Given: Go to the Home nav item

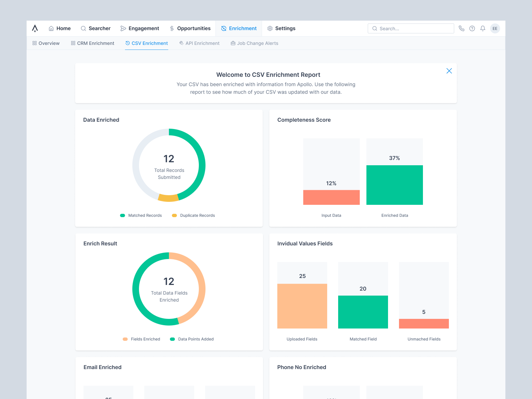Looking at the screenshot, I should [x=60, y=28].
